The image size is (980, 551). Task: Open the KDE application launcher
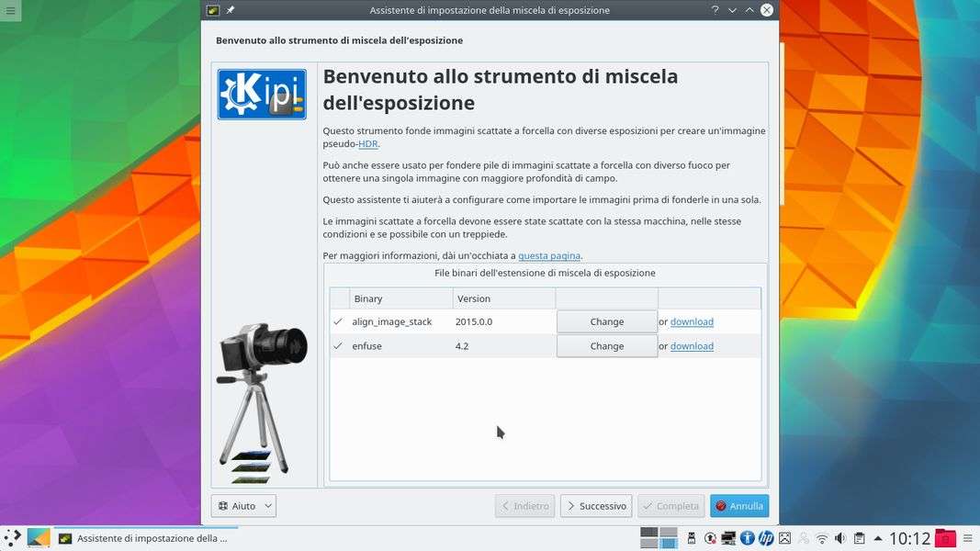tap(12, 538)
